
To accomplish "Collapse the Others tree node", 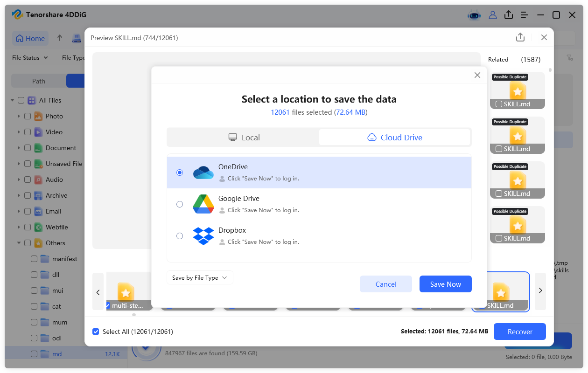I will point(19,243).
